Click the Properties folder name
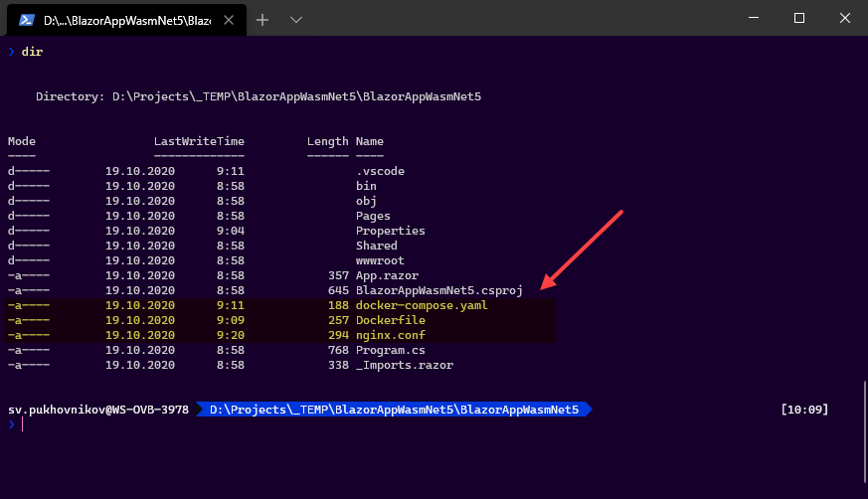868x499 pixels. click(391, 232)
